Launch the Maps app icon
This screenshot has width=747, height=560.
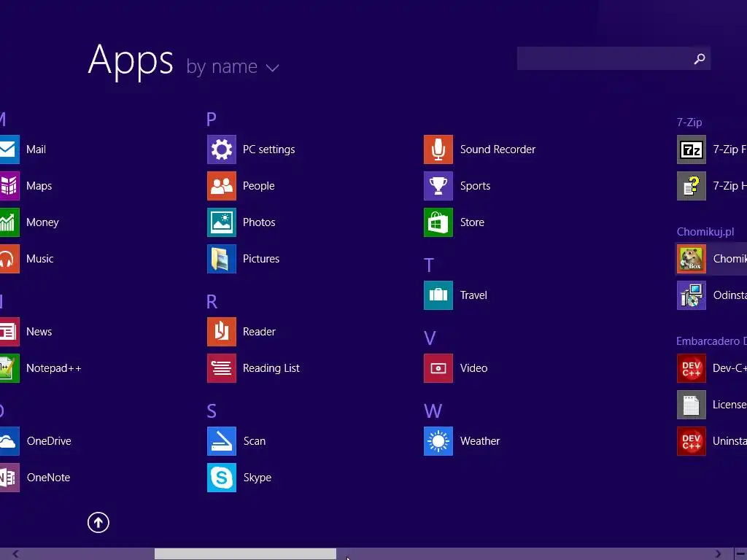[x=9, y=186]
